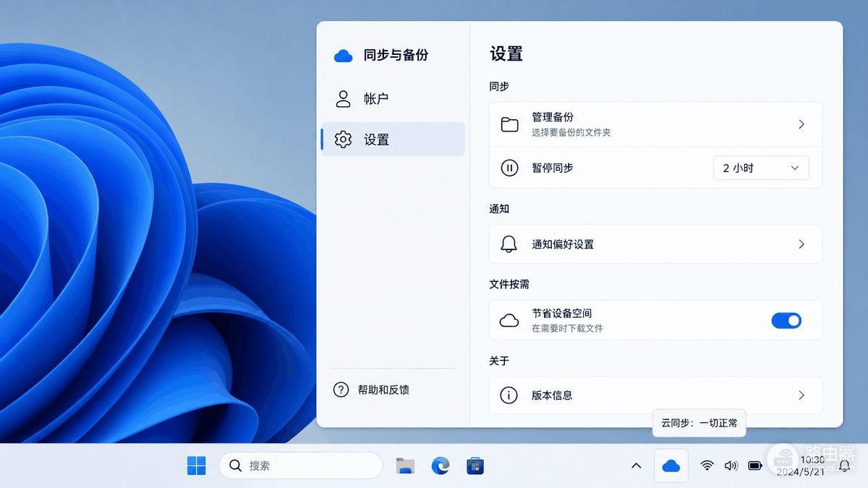Click the bell icon in the 通知偏好设置 row
The image size is (868, 488).
(x=509, y=244)
